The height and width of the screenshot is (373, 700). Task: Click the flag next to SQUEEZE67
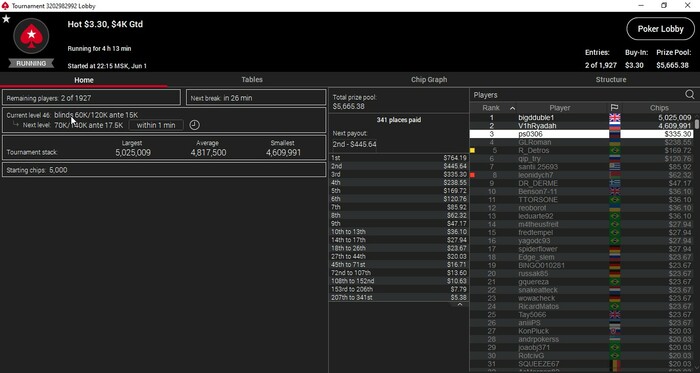tap(615, 364)
